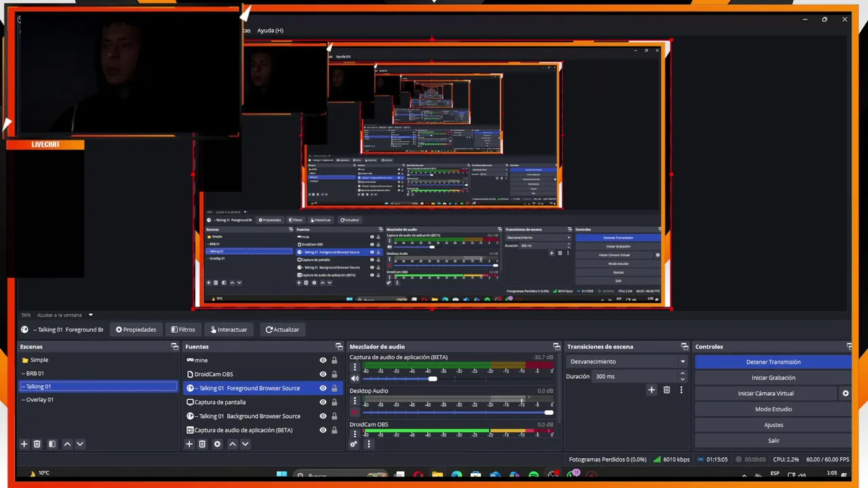Mute Captura de audio de aplicación speaker
The image size is (868, 488).
[x=355, y=378]
